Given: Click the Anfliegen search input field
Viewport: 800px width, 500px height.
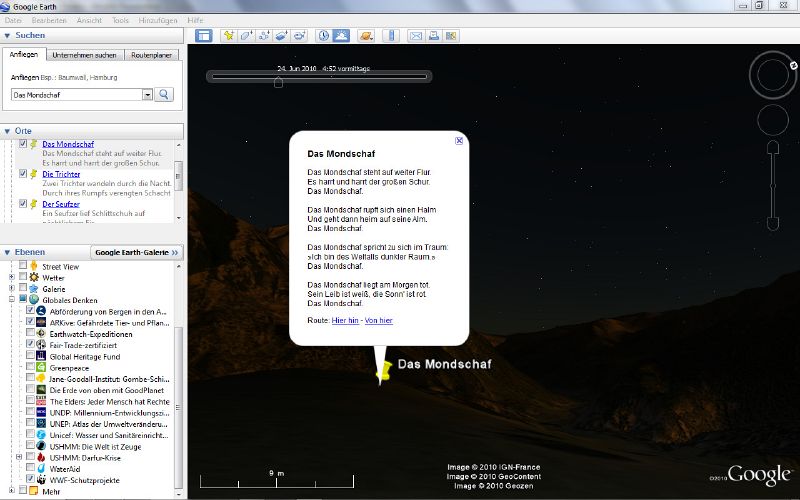Looking at the screenshot, I should click(77, 95).
